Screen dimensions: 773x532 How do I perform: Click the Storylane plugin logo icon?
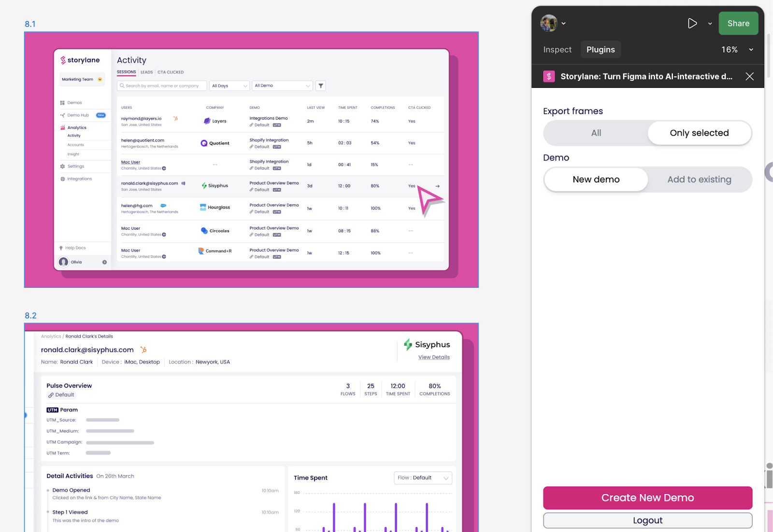(549, 76)
